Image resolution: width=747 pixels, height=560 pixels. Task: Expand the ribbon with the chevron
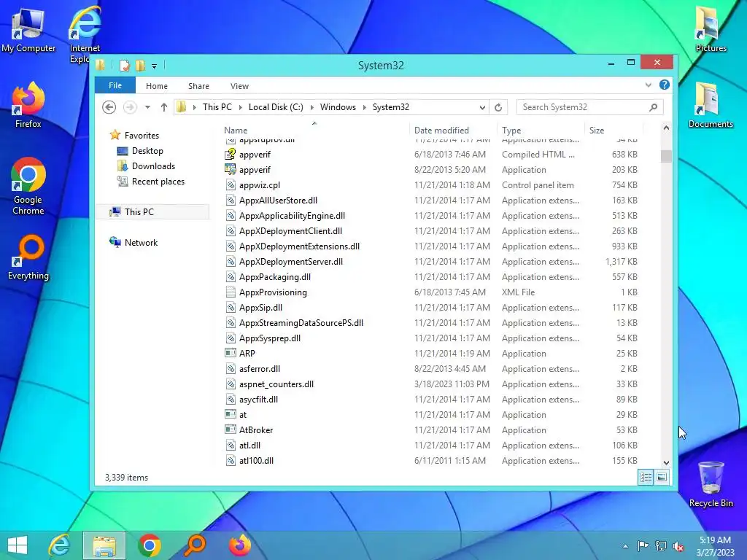point(648,85)
